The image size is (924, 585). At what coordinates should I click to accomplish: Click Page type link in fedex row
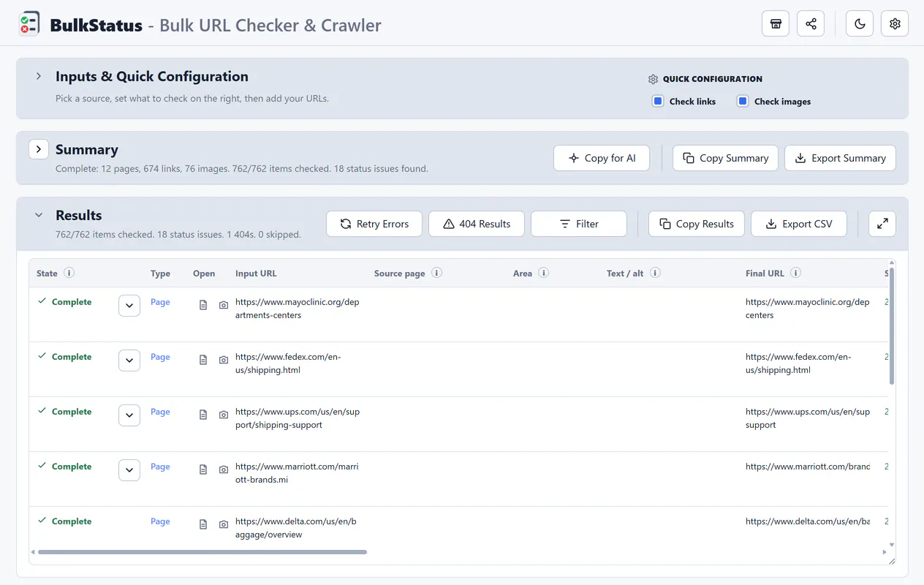160,357
